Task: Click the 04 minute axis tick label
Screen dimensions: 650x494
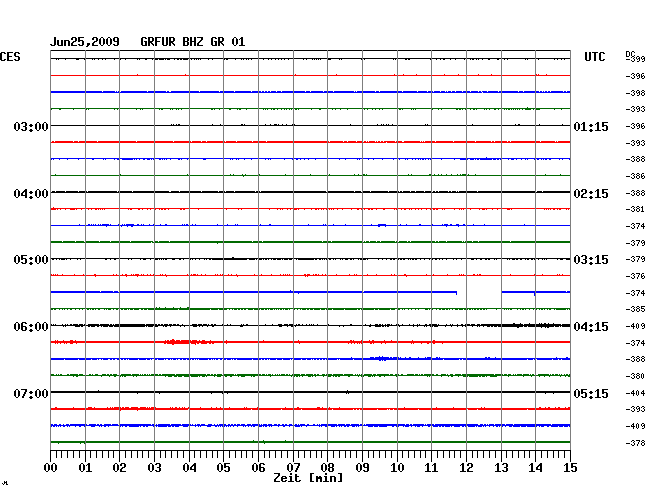Action: pos(189,468)
